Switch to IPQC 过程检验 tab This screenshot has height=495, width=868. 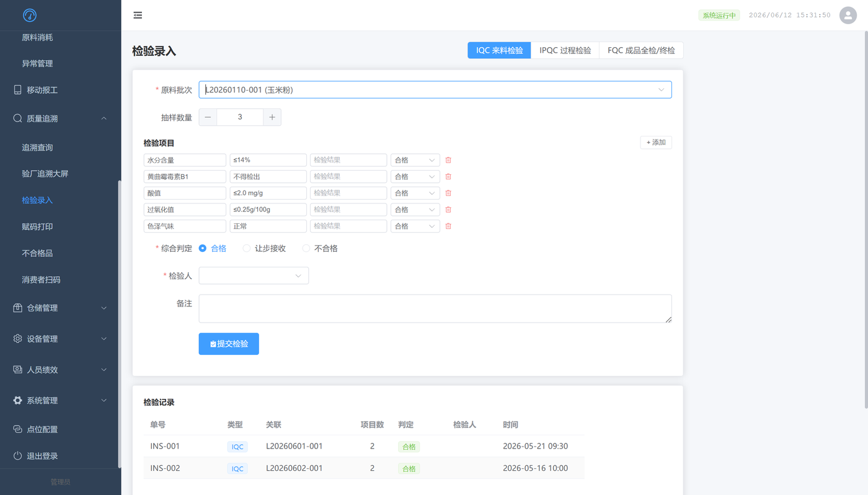pos(565,50)
